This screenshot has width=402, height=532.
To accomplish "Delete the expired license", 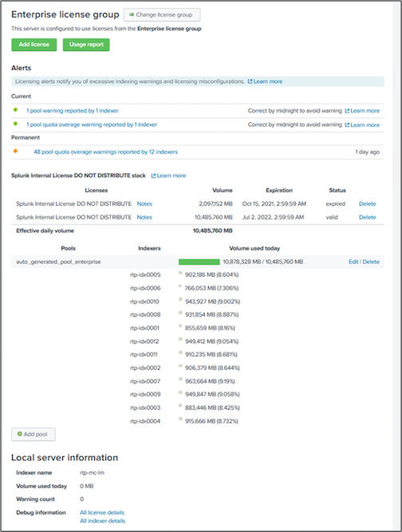I will pos(368,204).
